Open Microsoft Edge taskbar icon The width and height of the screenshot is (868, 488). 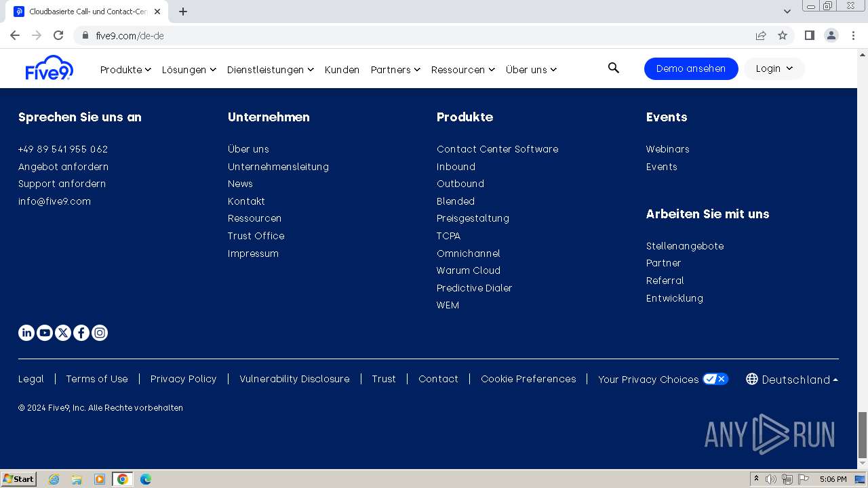point(145,479)
